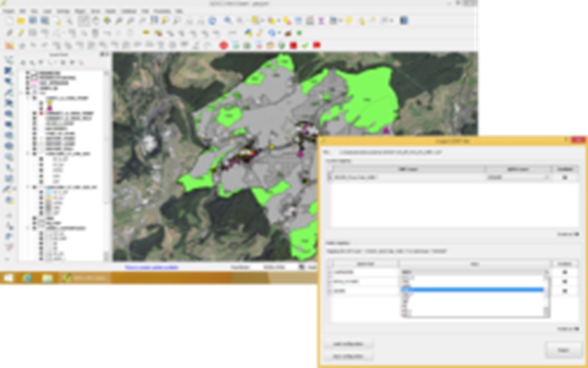The height and width of the screenshot is (368, 588).
Task: Click the Save Project toolbar icon
Action: (x=33, y=20)
